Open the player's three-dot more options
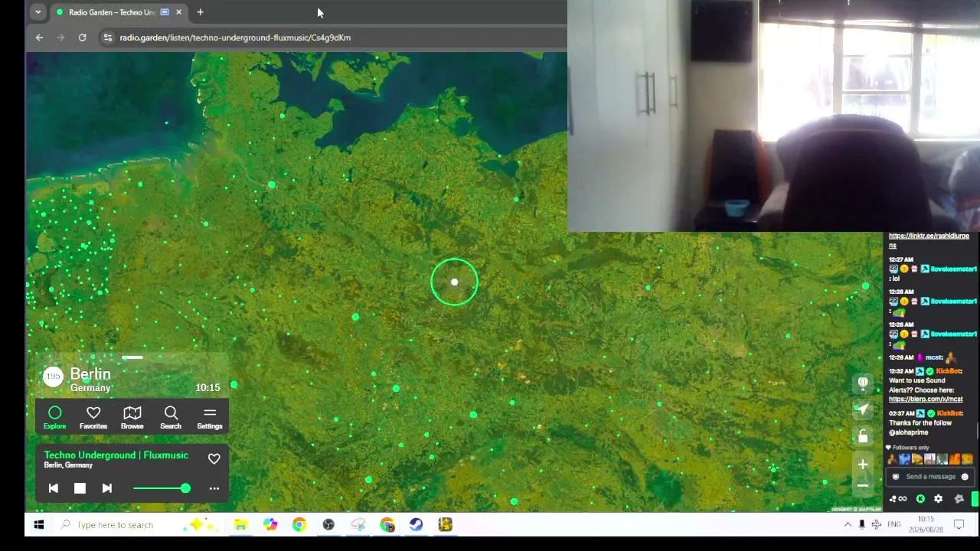 tap(214, 488)
